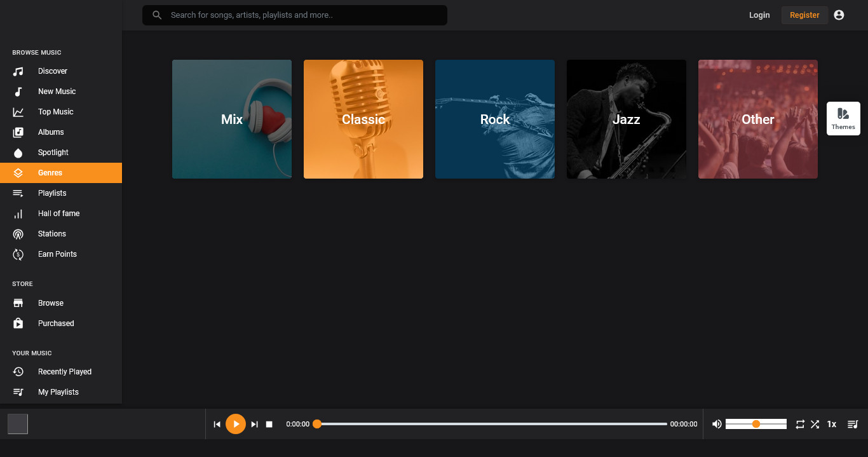Click the Stations broadcast icon

[x=18, y=234]
